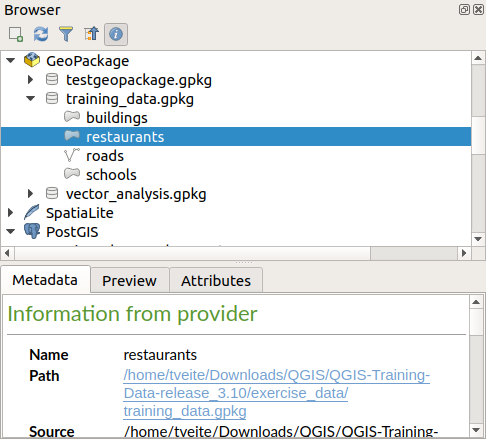Select the schools layer name
This screenshot has width=486, height=439.
point(111,175)
